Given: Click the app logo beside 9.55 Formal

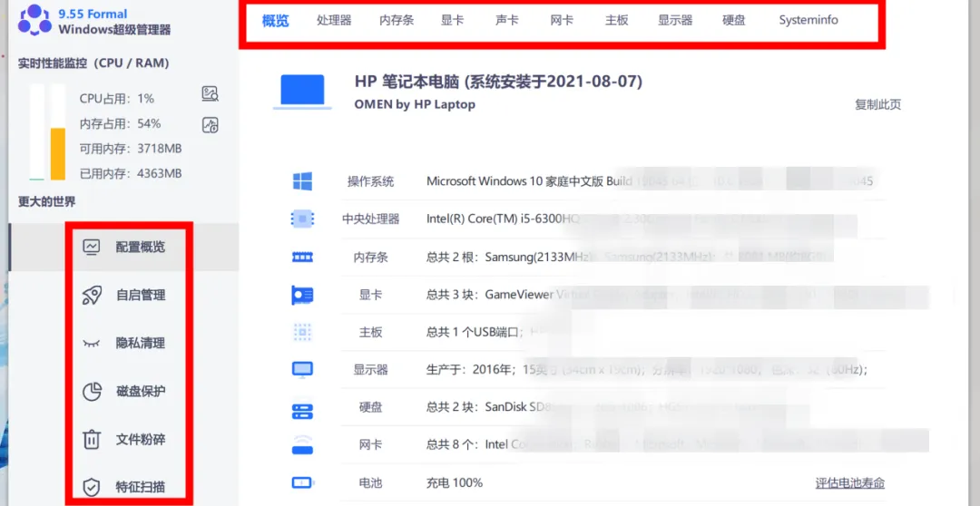Looking at the screenshot, I should (34, 20).
